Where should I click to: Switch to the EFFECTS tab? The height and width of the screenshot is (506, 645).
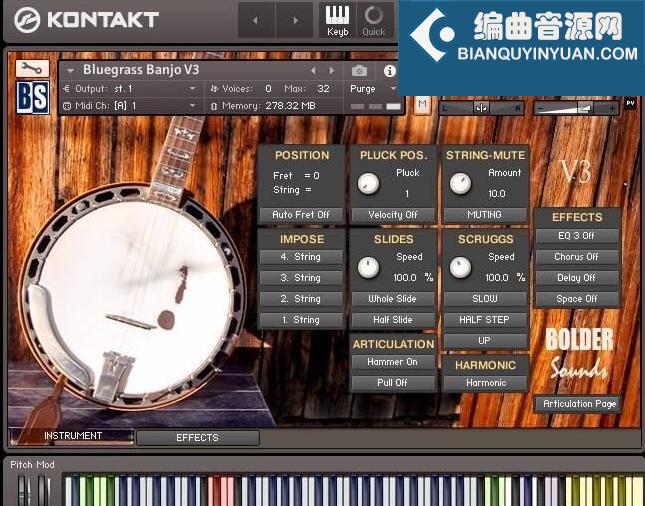(197, 438)
